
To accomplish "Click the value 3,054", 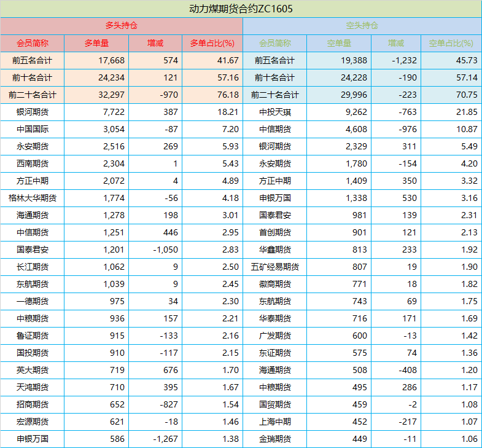I will tap(114, 129).
